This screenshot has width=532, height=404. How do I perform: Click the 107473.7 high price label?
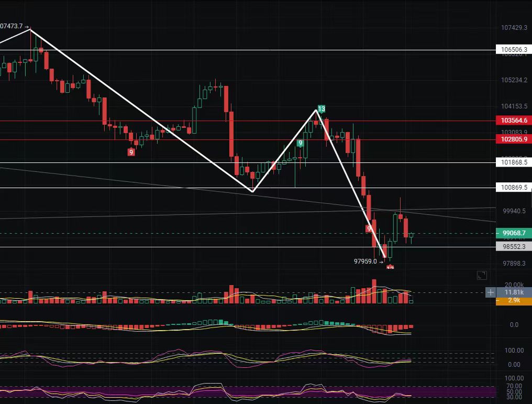14,26
